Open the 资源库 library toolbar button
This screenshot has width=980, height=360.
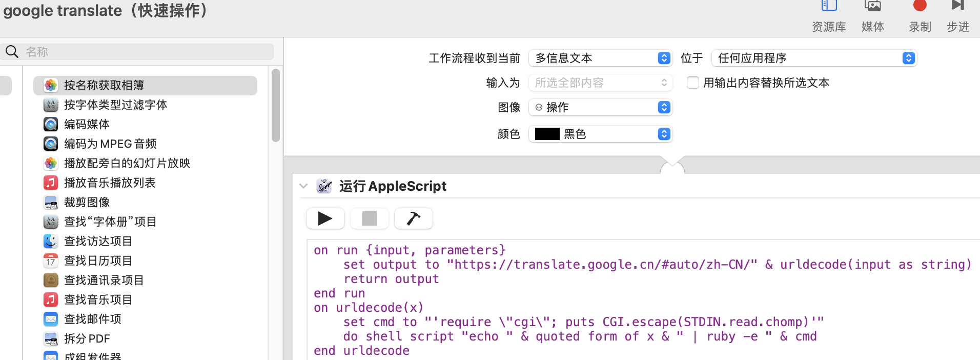829,16
